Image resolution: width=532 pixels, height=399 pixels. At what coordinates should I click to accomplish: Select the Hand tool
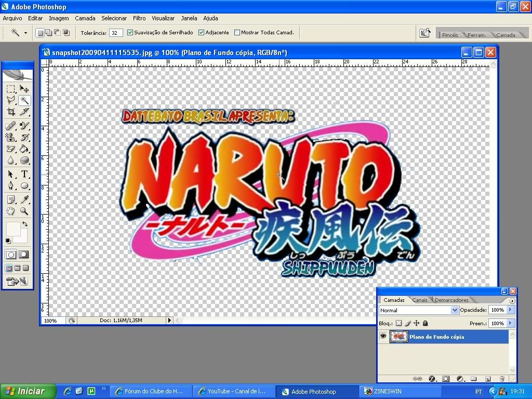11,211
